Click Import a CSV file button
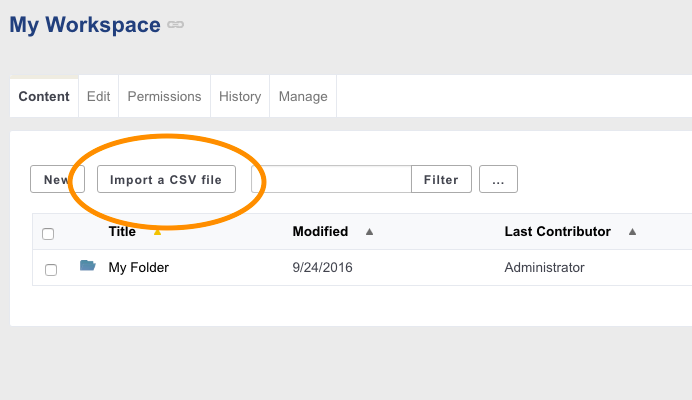 166,179
